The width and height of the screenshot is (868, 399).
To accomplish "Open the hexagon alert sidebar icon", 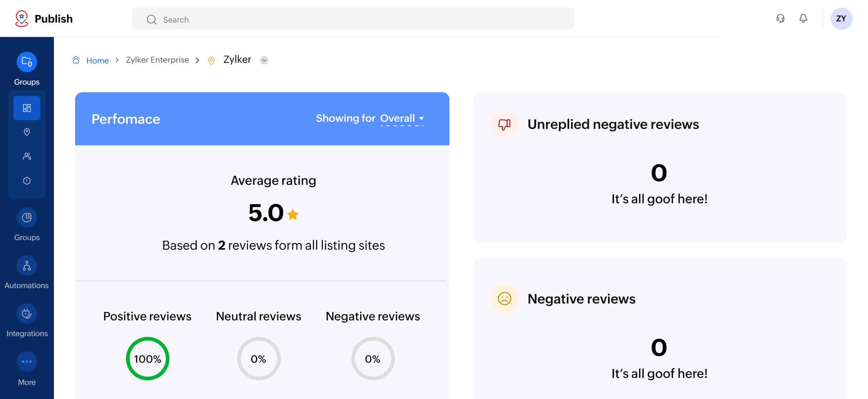I will tap(27, 181).
